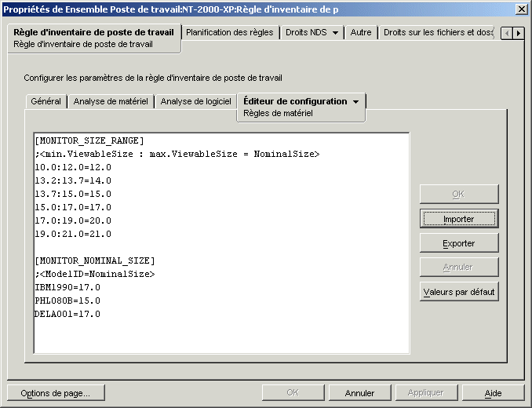Click the Exporter button
This screenshot has height=408, width=532.
pyautogui.click(x=459, y=243)
